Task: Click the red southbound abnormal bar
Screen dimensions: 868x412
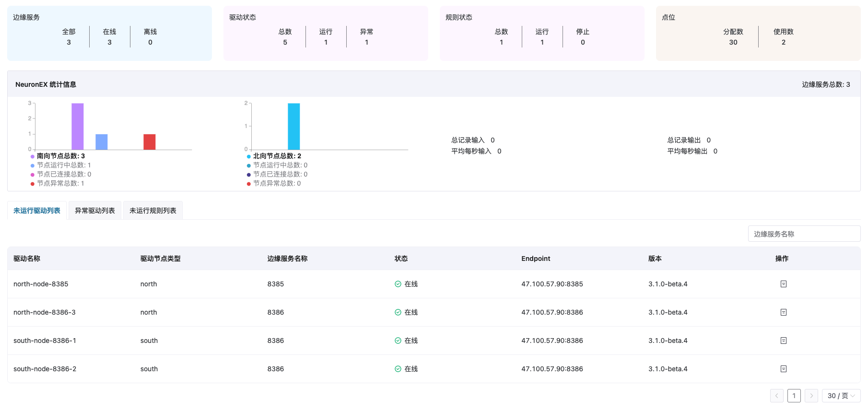Action: pyautogui.click(x=150, y=142)
